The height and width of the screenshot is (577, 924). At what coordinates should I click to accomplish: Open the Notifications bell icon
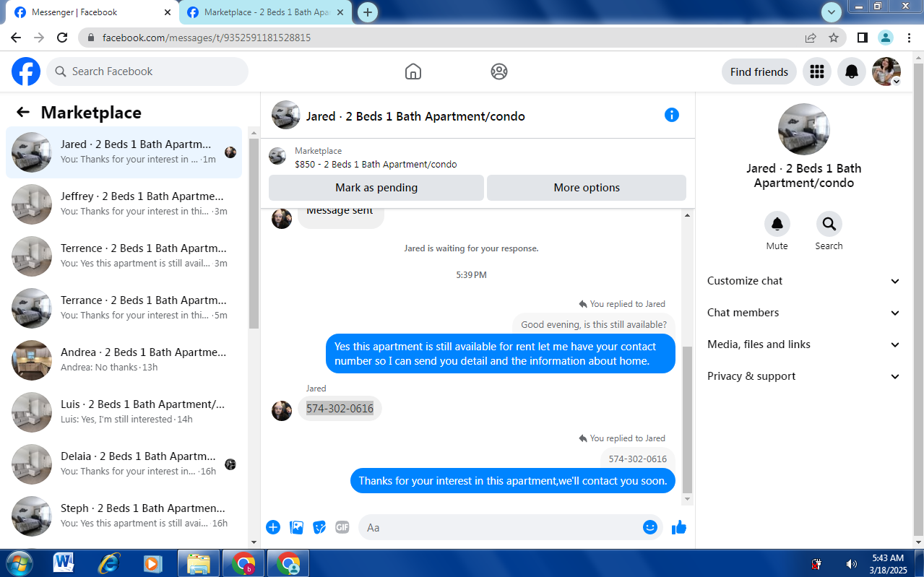[x=852, y=71]
